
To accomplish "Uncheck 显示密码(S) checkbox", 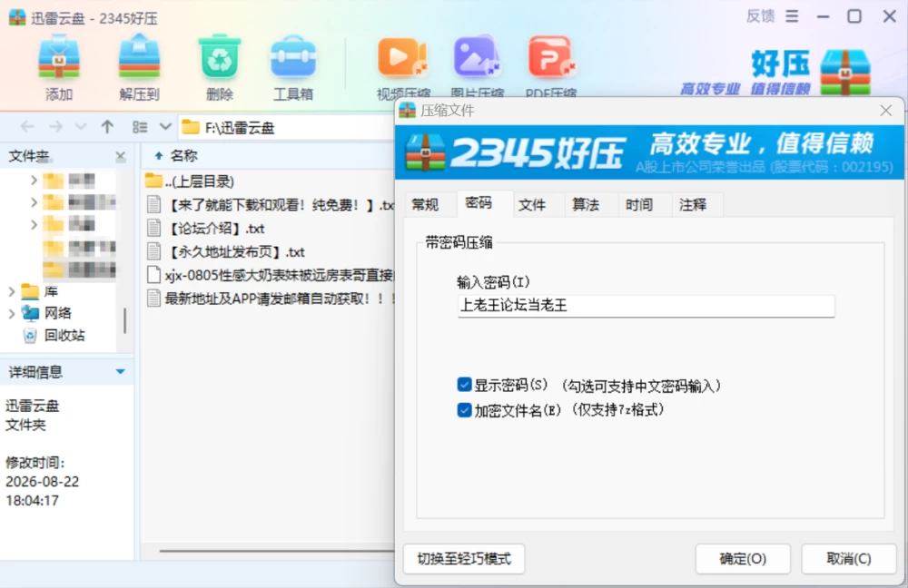I will [464, 385].
